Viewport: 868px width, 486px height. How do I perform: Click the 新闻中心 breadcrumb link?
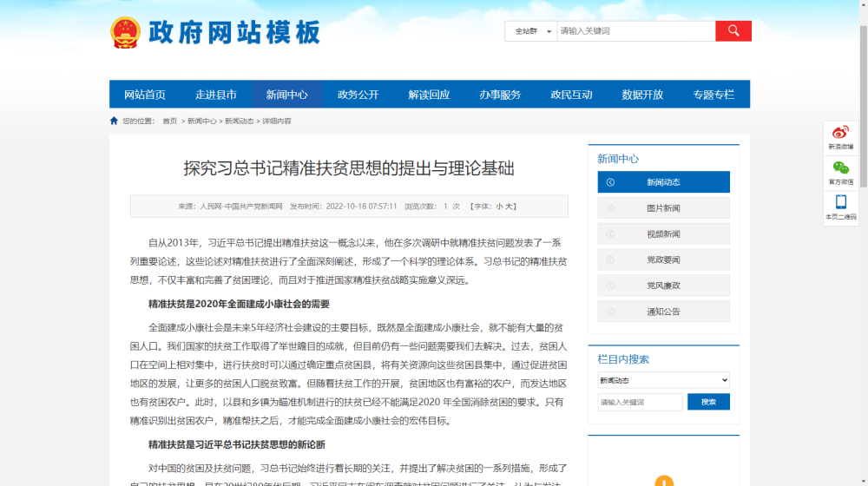201,121
